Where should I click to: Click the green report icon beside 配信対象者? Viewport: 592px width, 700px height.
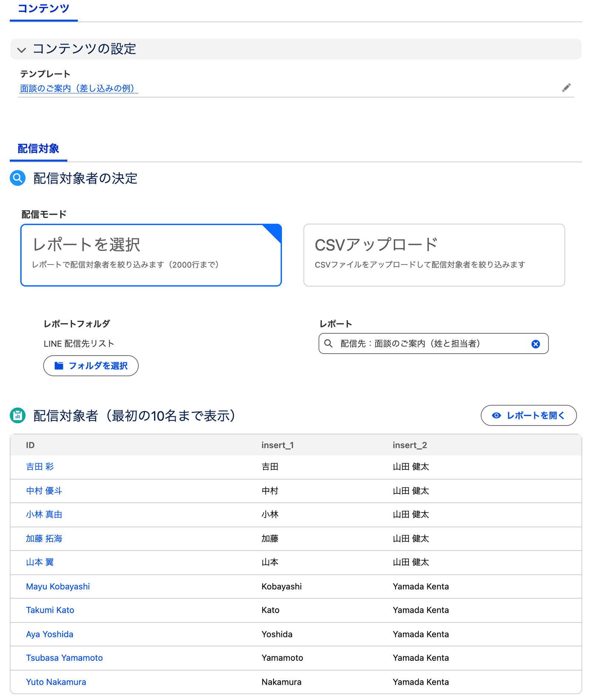coord(17,415)
